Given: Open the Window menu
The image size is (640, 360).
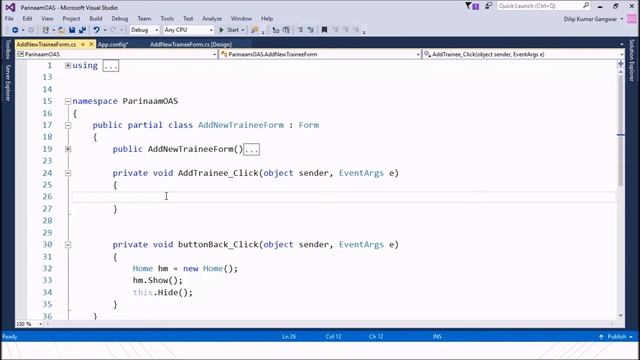Looking at the screenshot, I should pyautogui.click(x=241, y=19).
